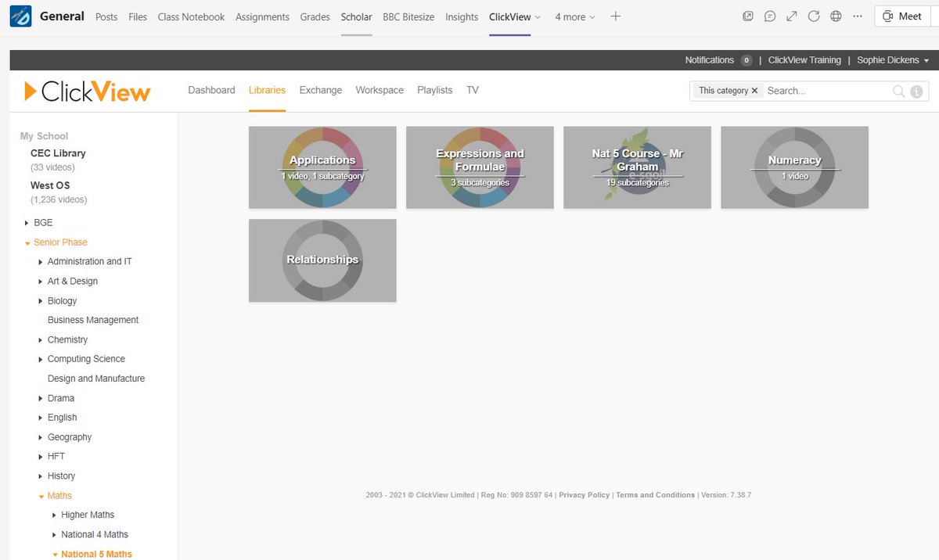Viewport: 939px width, 560px height.
Task: Open Business Management in the tree
Action: [x=93, y=320]
